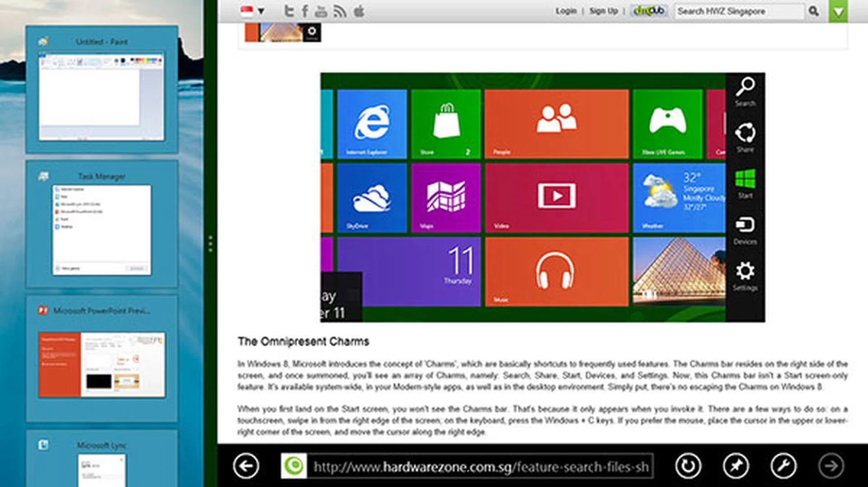Click the Apple icon in the header
Screen dimensions: 868x487
pyautogui.click(x=359, y=11)
